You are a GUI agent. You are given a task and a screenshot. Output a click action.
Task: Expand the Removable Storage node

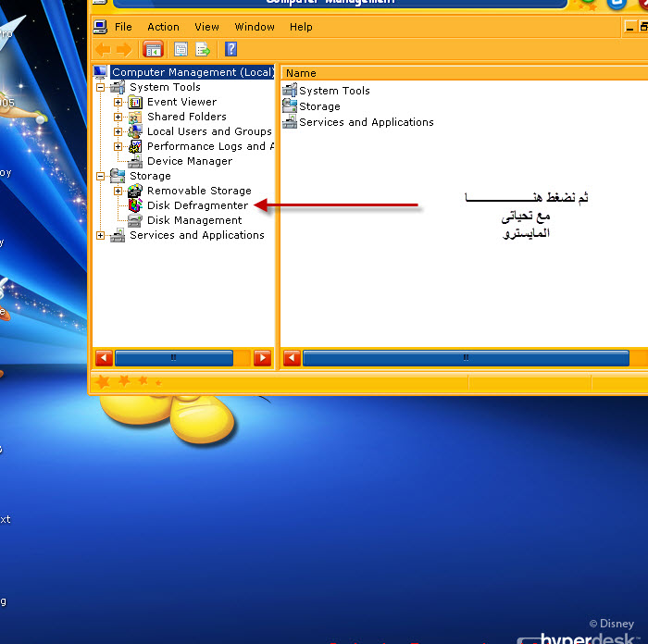[x=118, y=191]
